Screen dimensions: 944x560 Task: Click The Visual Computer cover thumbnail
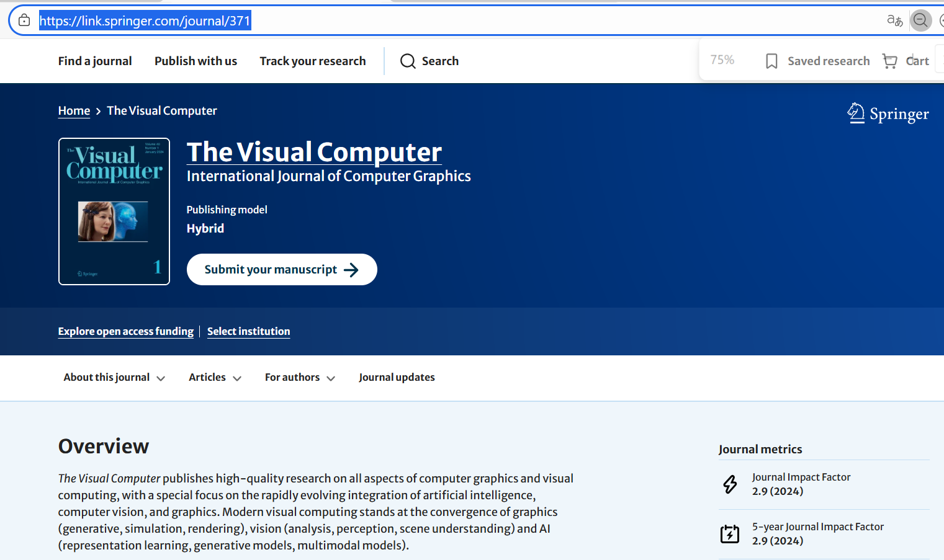coord(114,211)
